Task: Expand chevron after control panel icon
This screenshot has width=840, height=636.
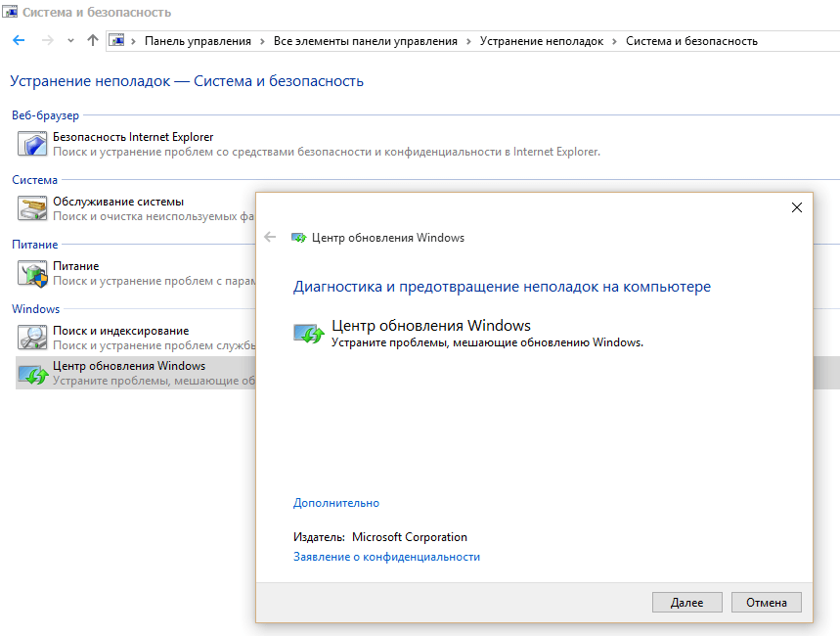Action: [133, 41]
